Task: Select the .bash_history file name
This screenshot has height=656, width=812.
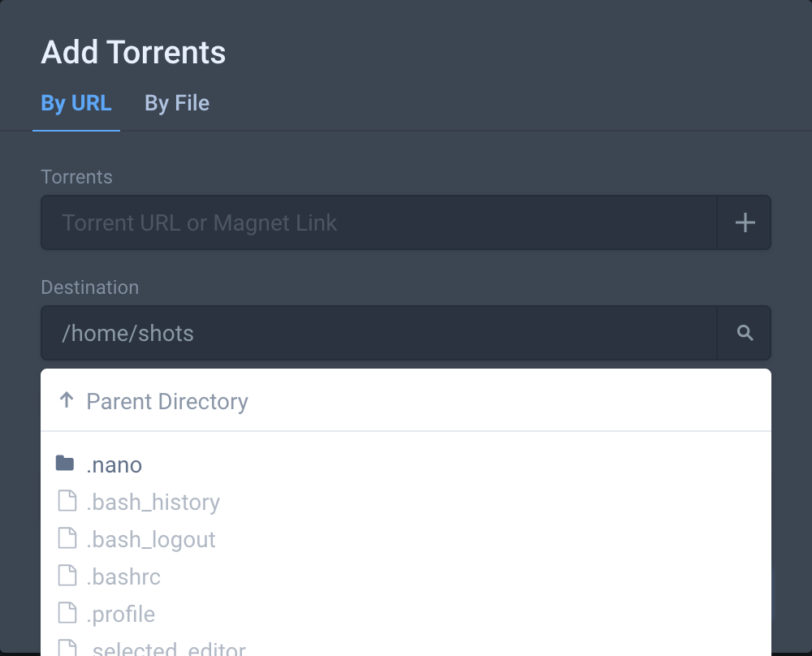Action: tap(153, 503)
